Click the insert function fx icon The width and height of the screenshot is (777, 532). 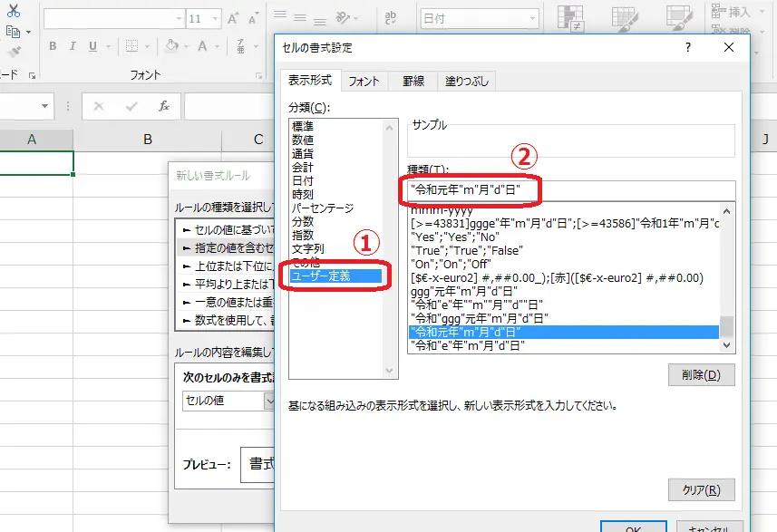164,106
